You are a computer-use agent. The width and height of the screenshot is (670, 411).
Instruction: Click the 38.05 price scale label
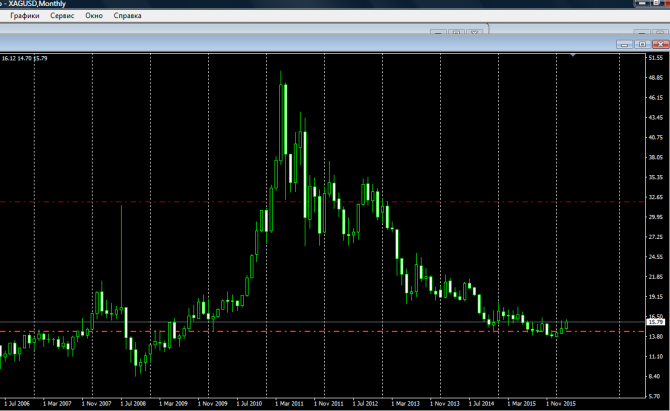coord(655,157)
